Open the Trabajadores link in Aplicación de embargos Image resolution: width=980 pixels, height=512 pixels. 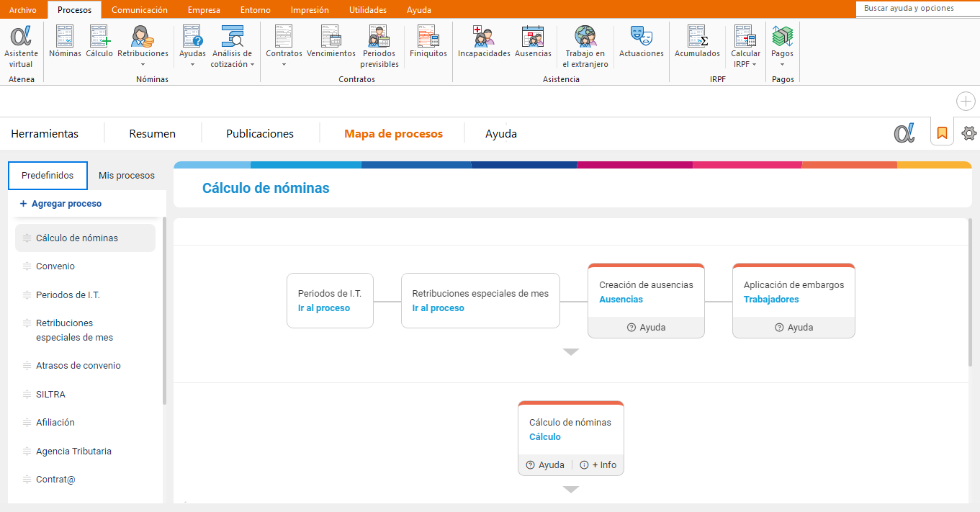coord(771,300)
